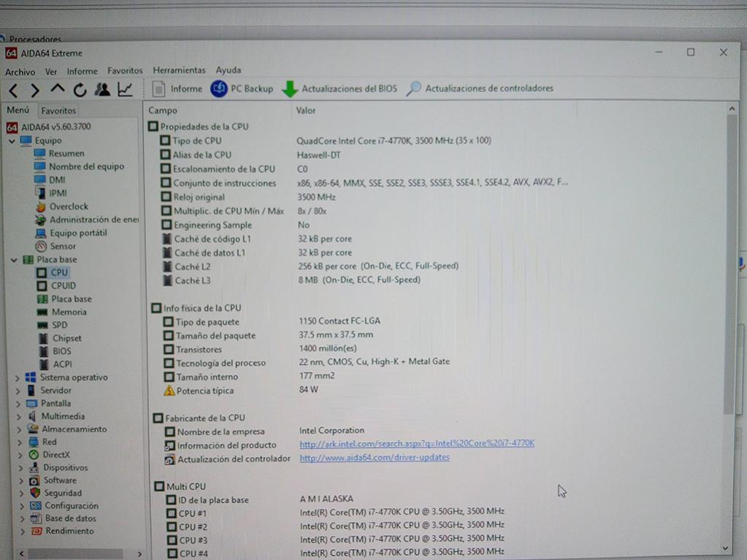This screenshot has width=747, height=560.
Task: Open the Ver menu
Action: (51, 72)
